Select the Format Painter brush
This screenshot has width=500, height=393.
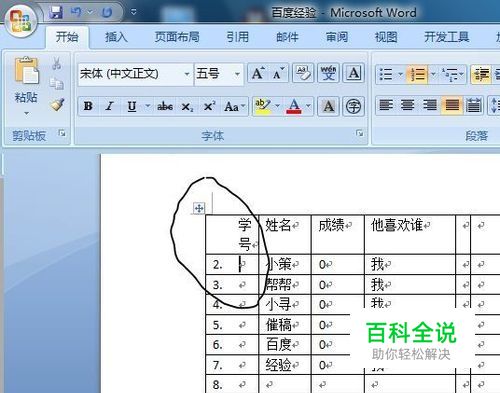click(x=57, y=105)
